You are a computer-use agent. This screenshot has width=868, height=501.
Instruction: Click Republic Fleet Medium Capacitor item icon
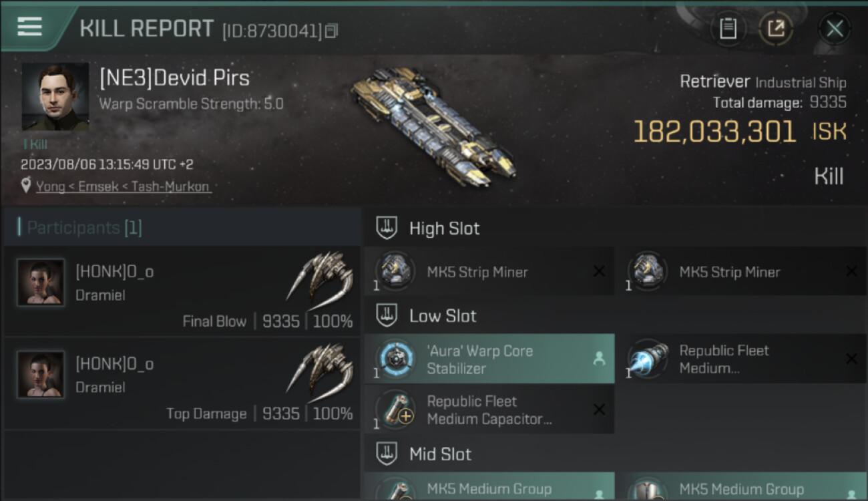click(395, 410)
